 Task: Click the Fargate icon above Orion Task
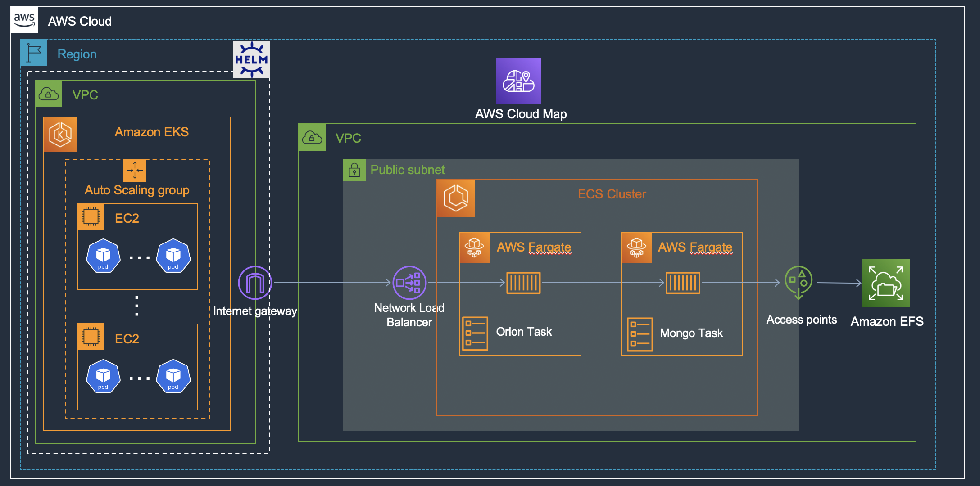tap(475, 247)
